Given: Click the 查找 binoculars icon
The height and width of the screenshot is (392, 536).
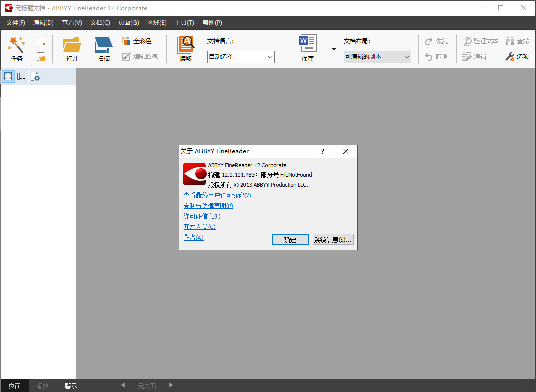Looking at the screenshot, I should (510, 41).
